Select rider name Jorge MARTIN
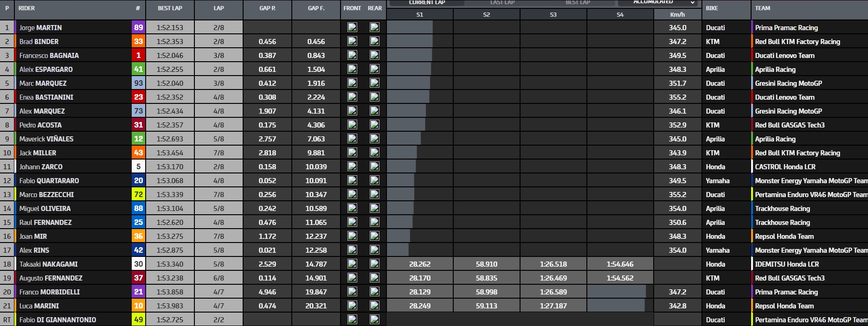 point(40,27)
